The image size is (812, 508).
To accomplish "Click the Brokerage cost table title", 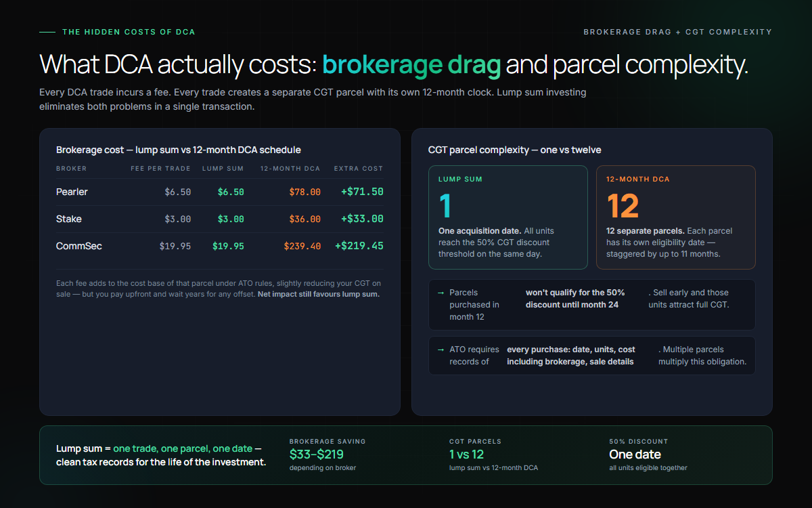I will (x=179, y=150).
